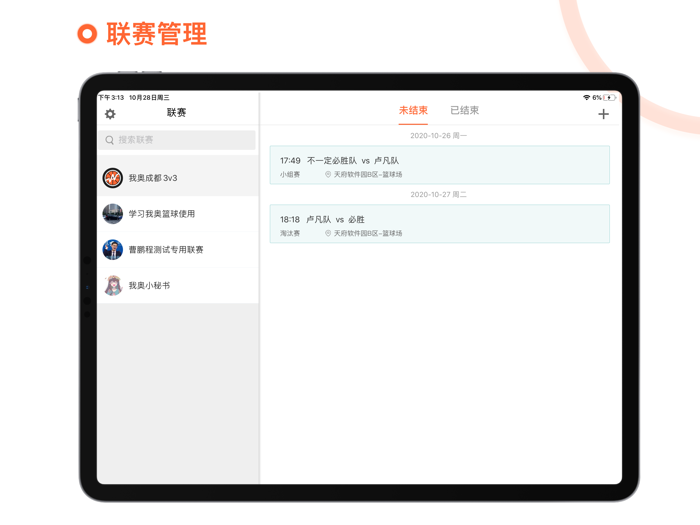This screenshot has height=525, width=700.
Task: Click the status bar time 下午3:13
Action: pos(111,97)
